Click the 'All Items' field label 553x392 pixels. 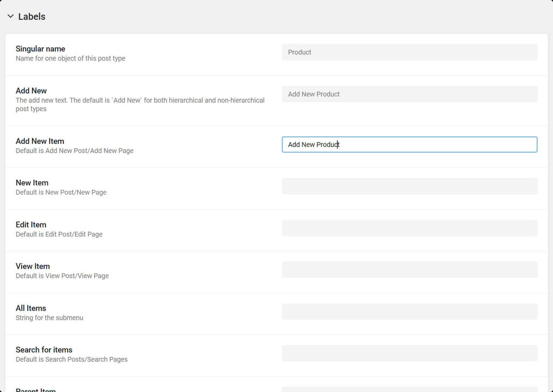tap(31, 308)
